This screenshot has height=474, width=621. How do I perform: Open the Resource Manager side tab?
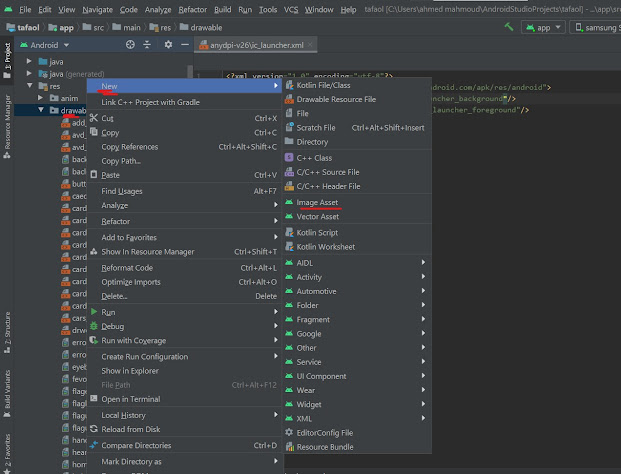pos(8,122)
